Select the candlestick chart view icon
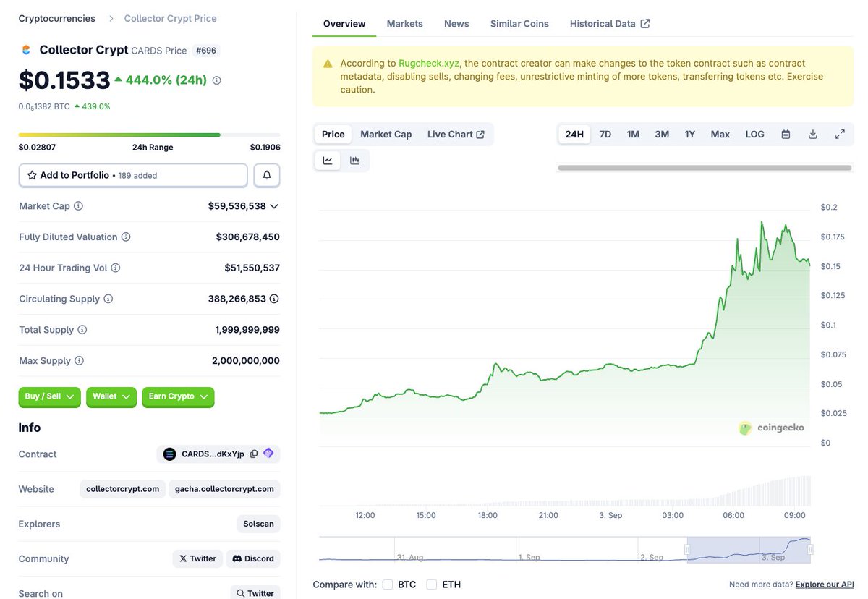 click(355, 160)
